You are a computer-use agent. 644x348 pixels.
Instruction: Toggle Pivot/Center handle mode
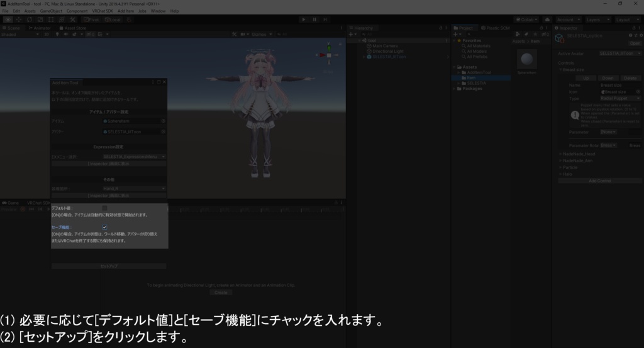pos(91,20)
